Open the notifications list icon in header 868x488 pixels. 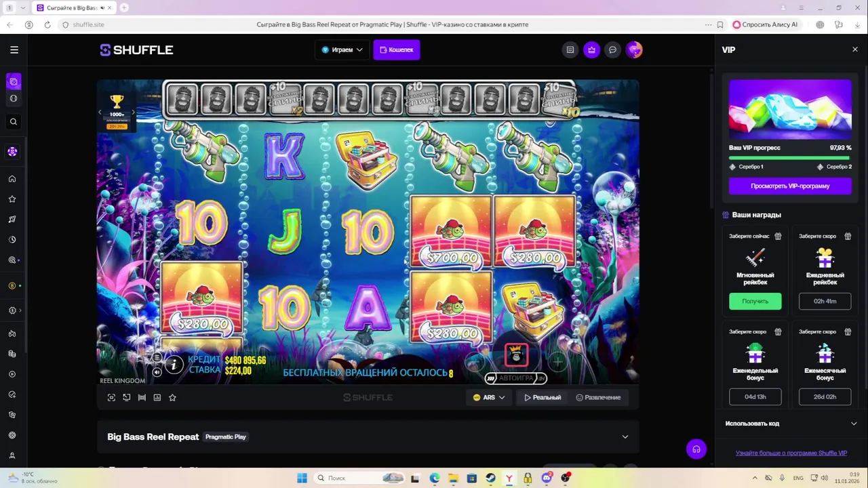[570, 49]
